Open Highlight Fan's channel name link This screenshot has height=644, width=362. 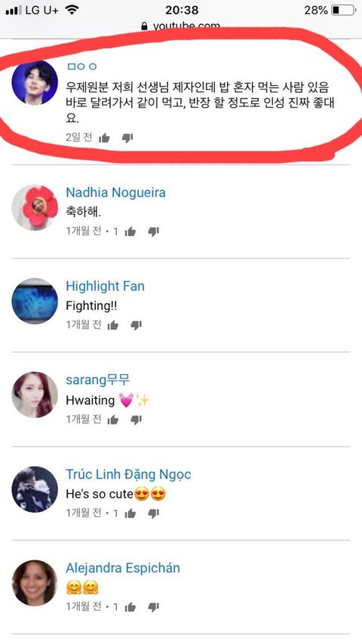(x=105, y=287)
